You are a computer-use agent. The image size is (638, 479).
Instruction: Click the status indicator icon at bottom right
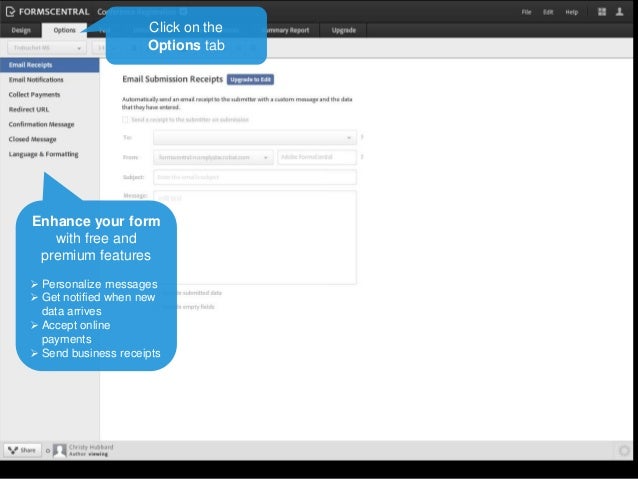click(x=624, y=450)
